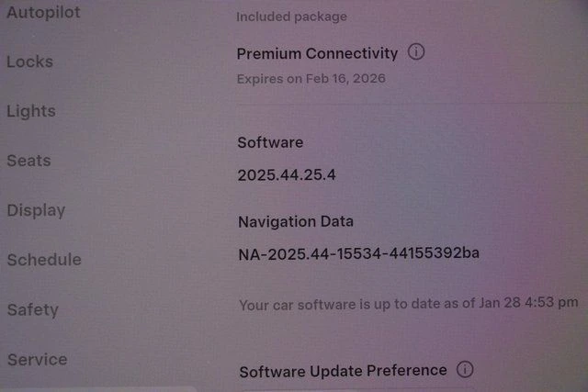The width and height of the screenshot is (588, 392).
Task: Open the Schedule section
Action: click(44, 260)
